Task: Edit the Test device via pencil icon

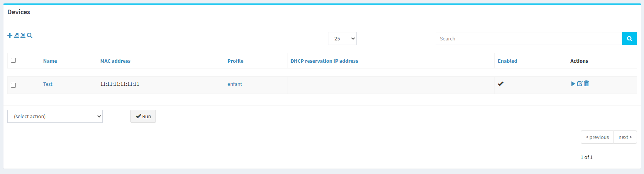Action: pyautogui.click(x=580, y=84)
